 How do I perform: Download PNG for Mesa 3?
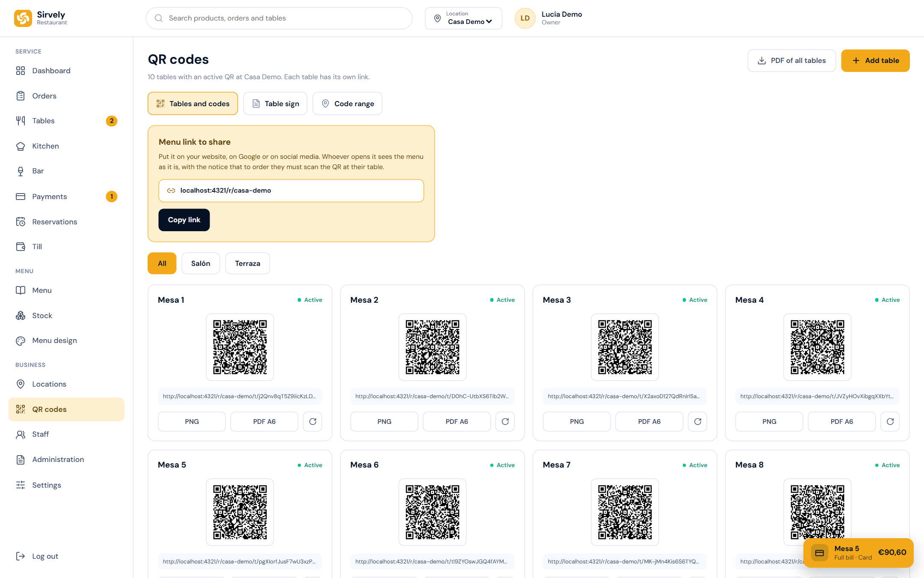(x=577, y=422)
